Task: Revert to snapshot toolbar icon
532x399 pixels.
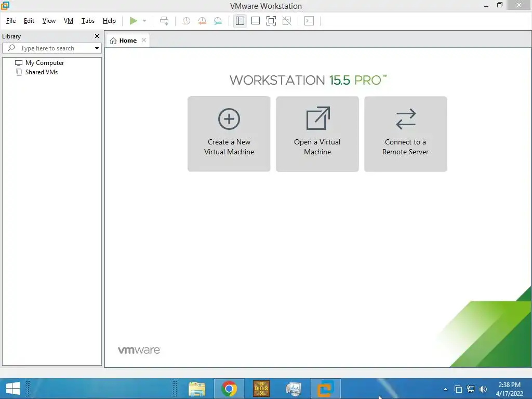Action: (x=202, y=21)
